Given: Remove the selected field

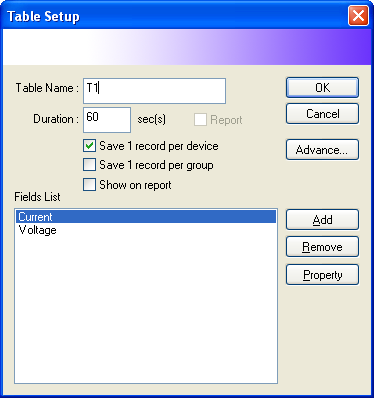Looking at the screenshot, I should click(x=322, y=247).
